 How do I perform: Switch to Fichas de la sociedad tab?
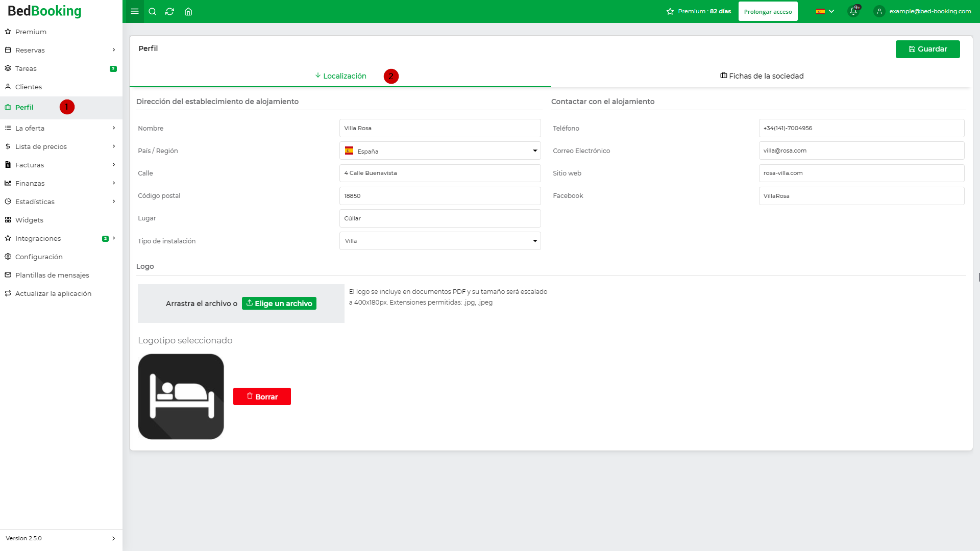[762, 76]
